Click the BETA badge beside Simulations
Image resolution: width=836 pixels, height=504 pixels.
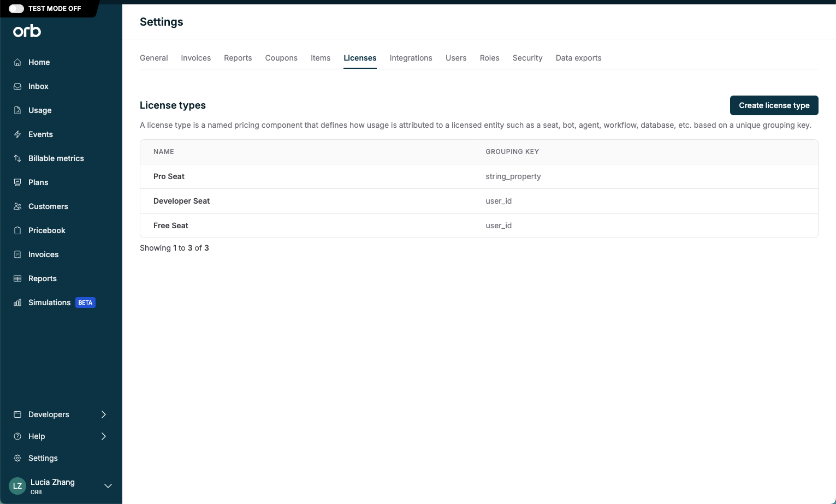[85, 303]
